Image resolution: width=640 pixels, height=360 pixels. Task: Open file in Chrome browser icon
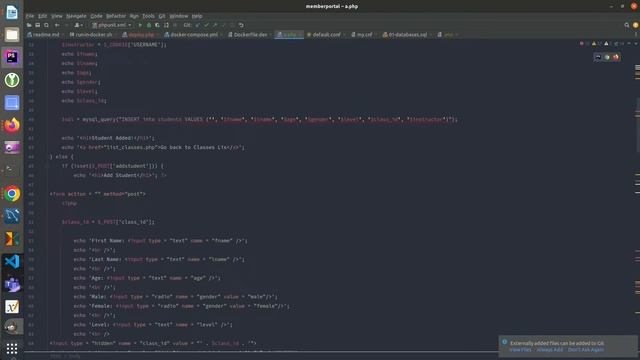tap(607, 57)
